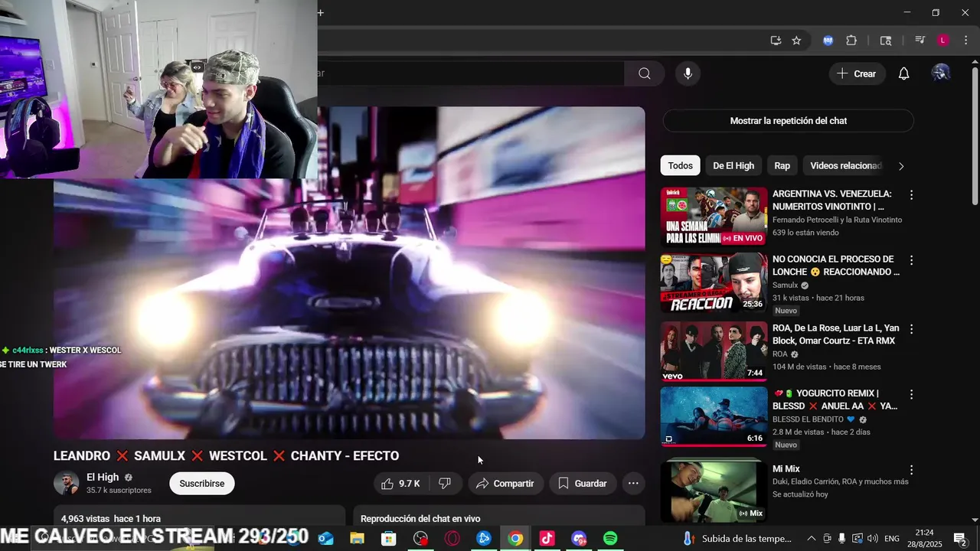Click the YouTube search input field

pyautogui.click(x=471, y=73)
